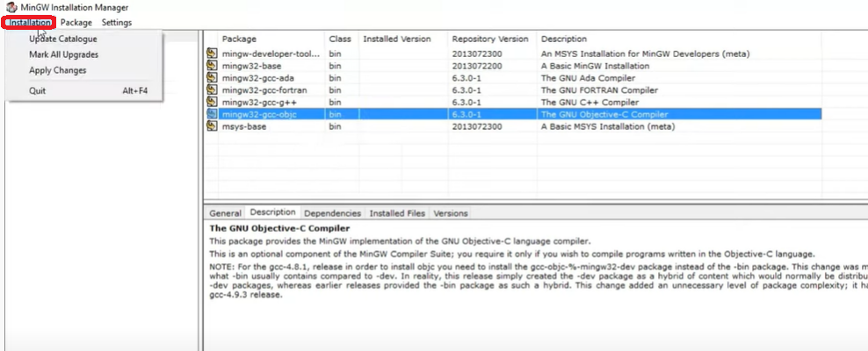
Task: Choose Update Catalogue from the menu
Action: (x=63, y=39)
